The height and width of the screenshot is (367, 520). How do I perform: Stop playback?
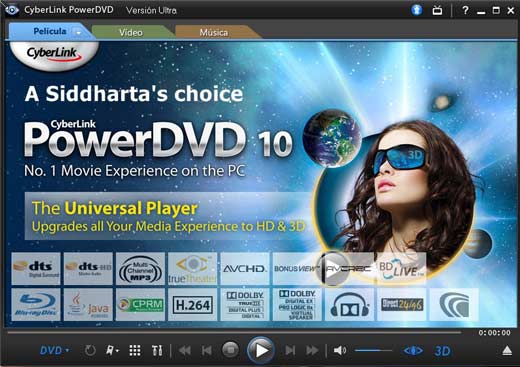point(230,350)
